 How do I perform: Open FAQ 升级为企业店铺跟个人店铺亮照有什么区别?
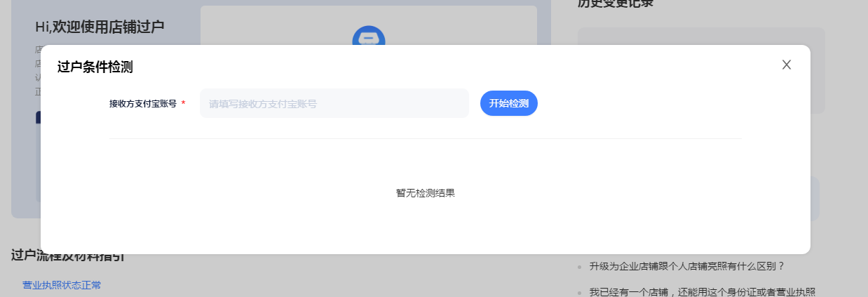[x=686, y=266]
